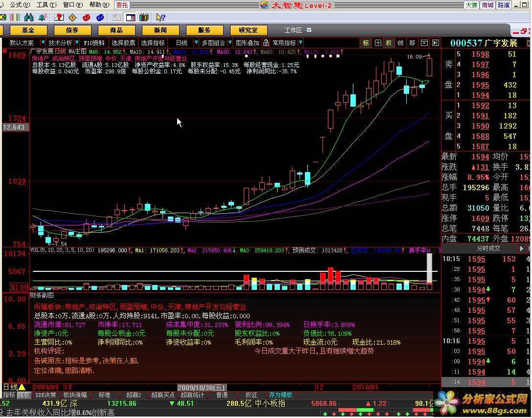Switch to the 板块涨幅 template tab
This screenshot has width=532, height=418.
click(75, 395)
